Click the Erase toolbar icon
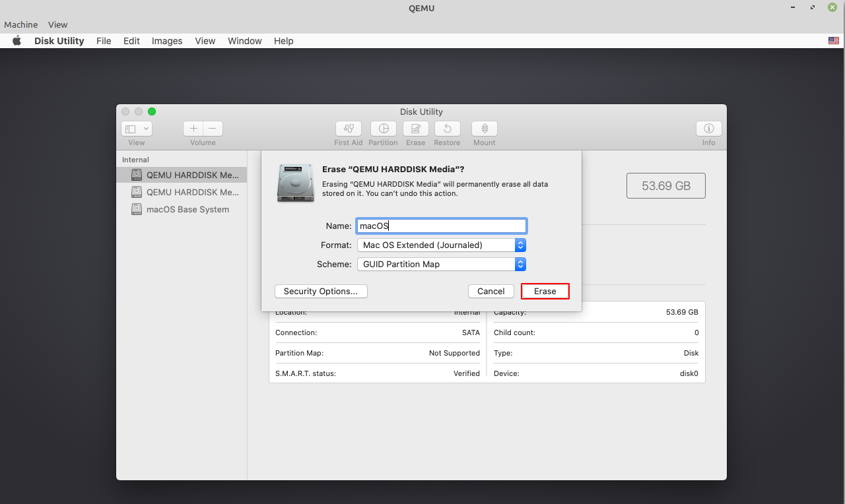Viewport: 845px width, 504px height. pyautogui.click(x=415, y=129)
